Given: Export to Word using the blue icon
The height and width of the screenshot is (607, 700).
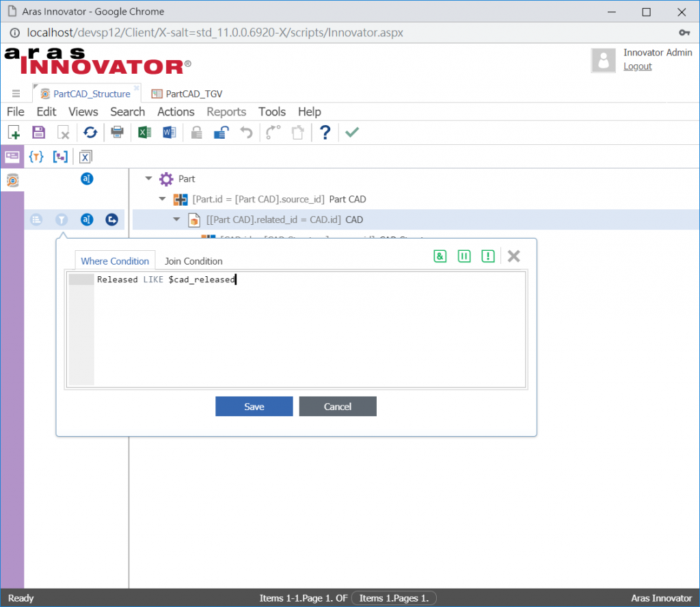Looking at the screenshot, I should point(170,132).
